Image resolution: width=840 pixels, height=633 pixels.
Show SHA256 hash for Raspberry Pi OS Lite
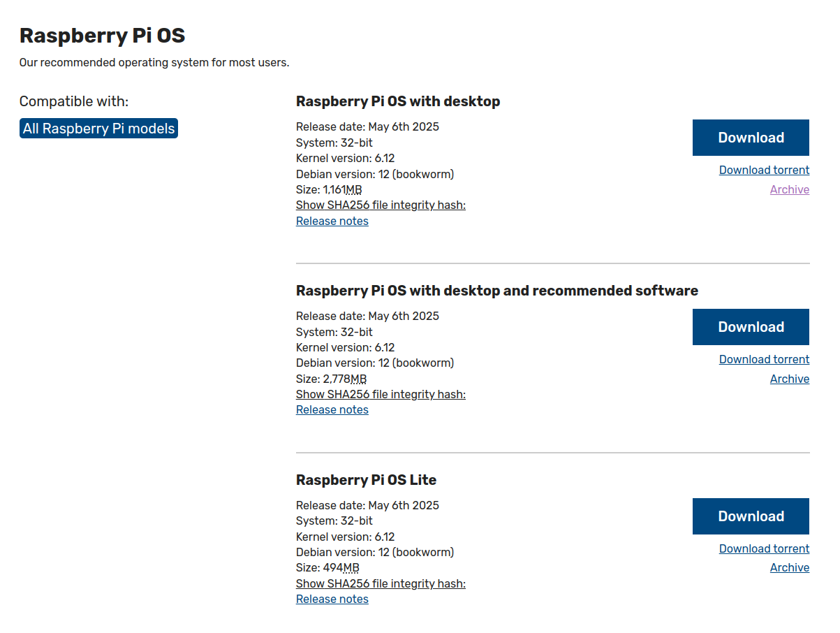(381, 583)
